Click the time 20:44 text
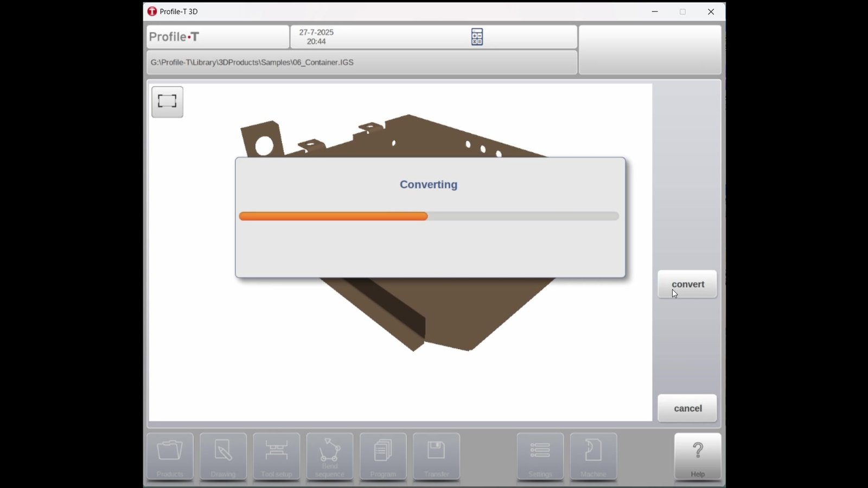 pyautogui.click(x=316, y=42)
